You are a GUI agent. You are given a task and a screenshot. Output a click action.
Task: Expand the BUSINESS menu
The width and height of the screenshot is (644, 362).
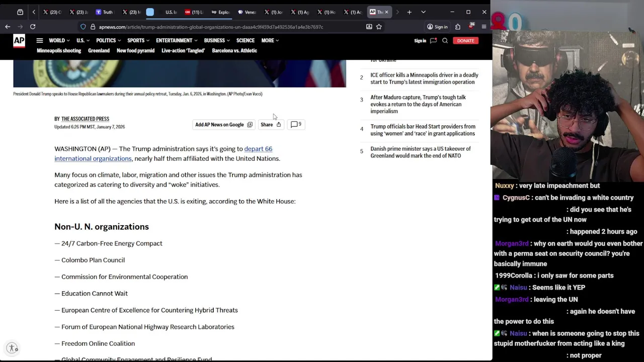click(x=217, y=41)
